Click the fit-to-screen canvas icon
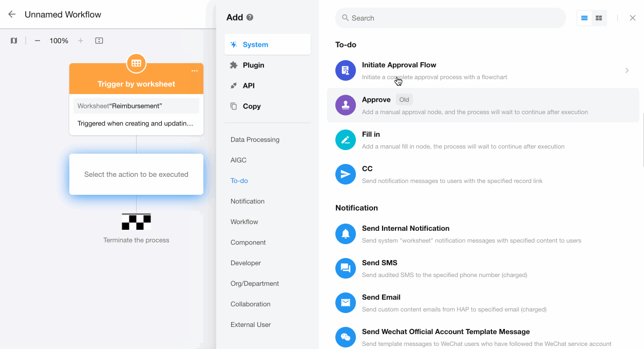Viewport: 644px width, 349px height. (x=99, y=41)
